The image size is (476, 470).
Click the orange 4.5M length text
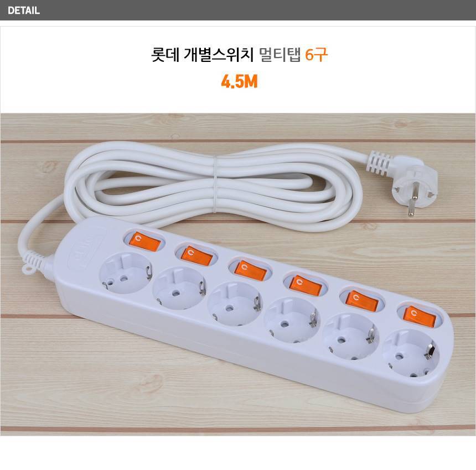tap(239, 82)
